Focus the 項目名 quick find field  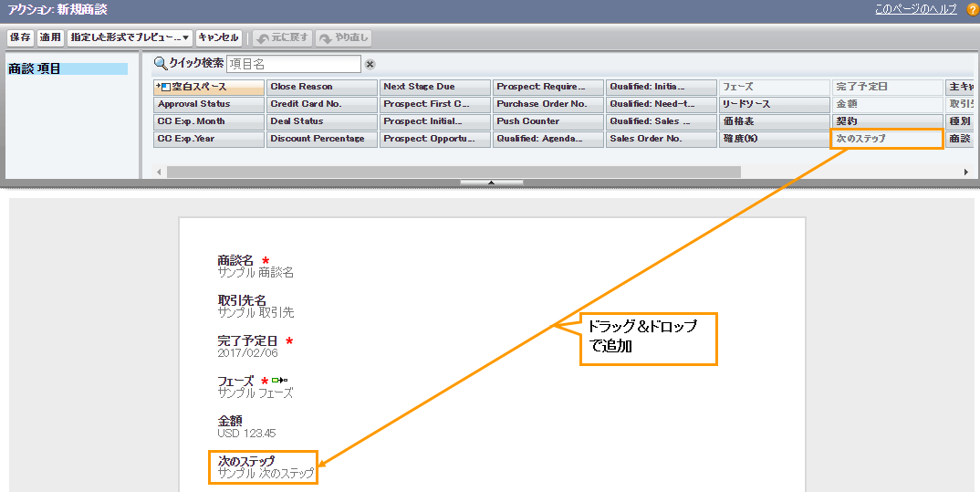[294, 64]
